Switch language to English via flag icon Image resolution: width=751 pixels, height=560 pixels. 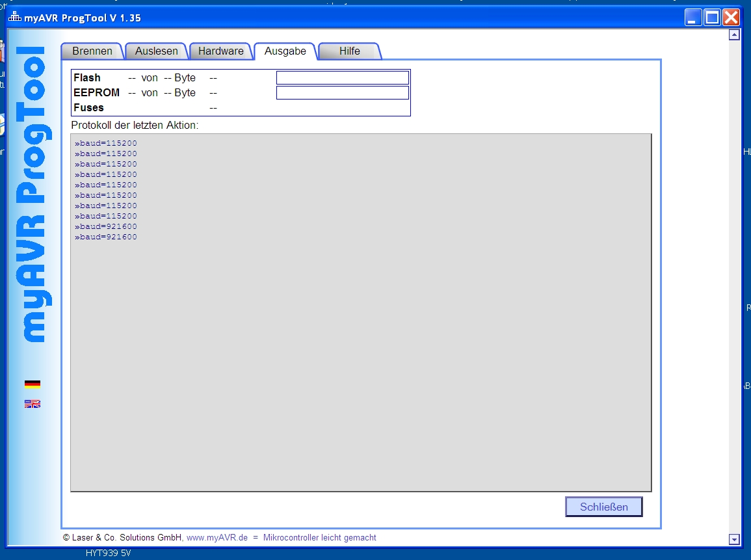point(33,404)
